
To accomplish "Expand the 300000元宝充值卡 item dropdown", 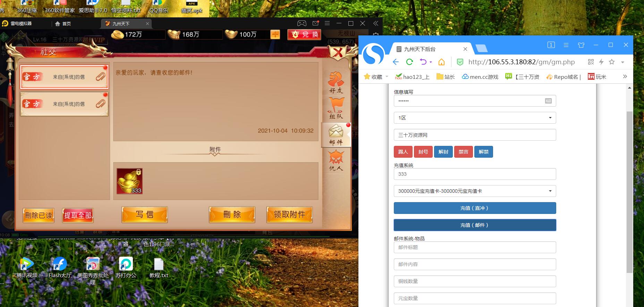I will [475, 191].
